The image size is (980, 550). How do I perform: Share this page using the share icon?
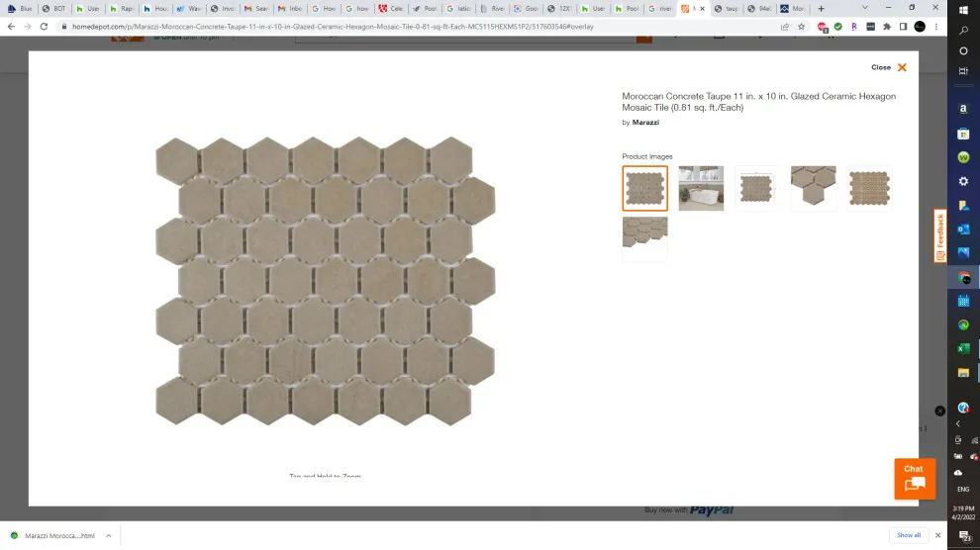click(784, 27)
